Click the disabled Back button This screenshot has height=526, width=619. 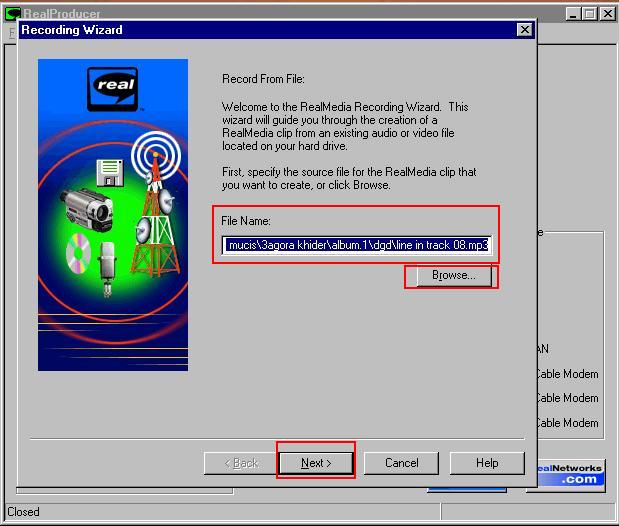[x=241, y=463]
